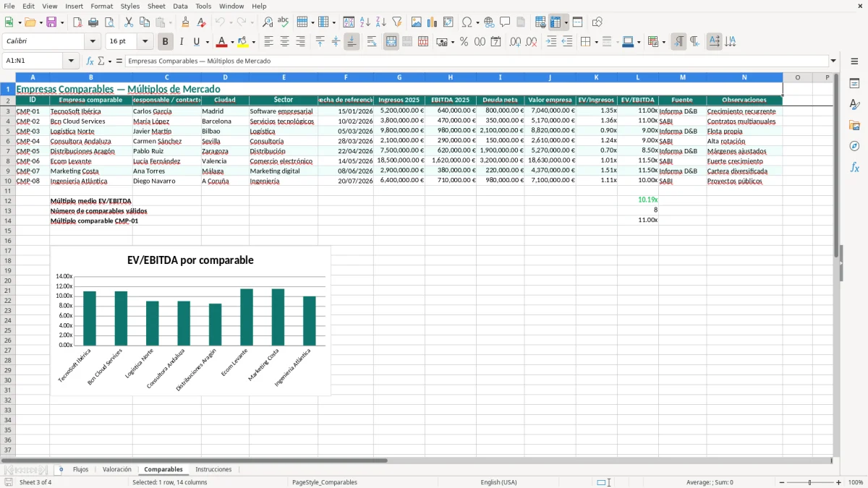Run spelling check
The image size is (868, 488).
tap(284, 22)
